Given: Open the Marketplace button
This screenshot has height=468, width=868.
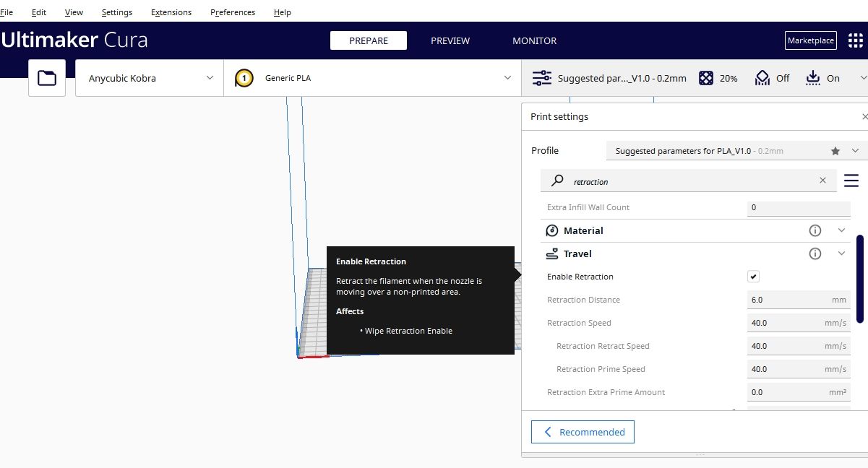Looking at the screenshot, I should click(x=810, y=40).
